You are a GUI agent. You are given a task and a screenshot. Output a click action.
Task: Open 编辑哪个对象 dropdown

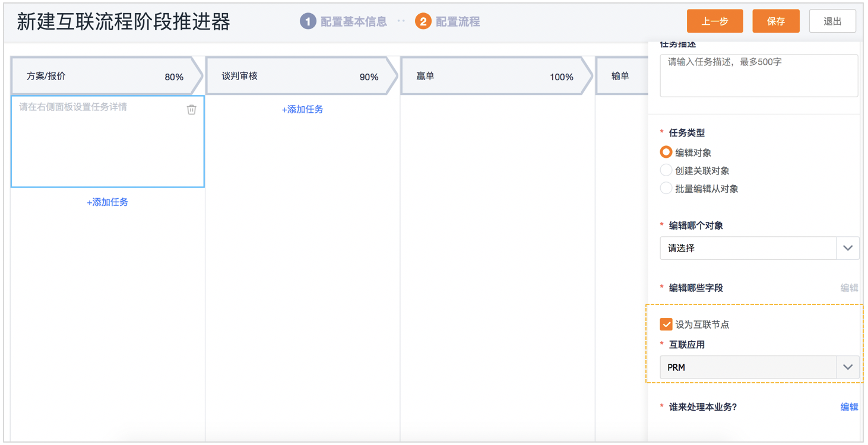(759, 248)
